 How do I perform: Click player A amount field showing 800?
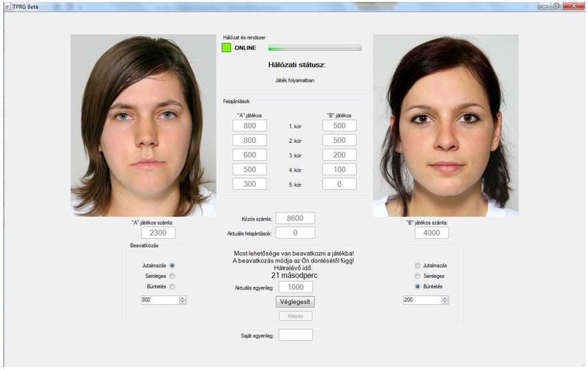pyautogui.click(x=160, y=300)
